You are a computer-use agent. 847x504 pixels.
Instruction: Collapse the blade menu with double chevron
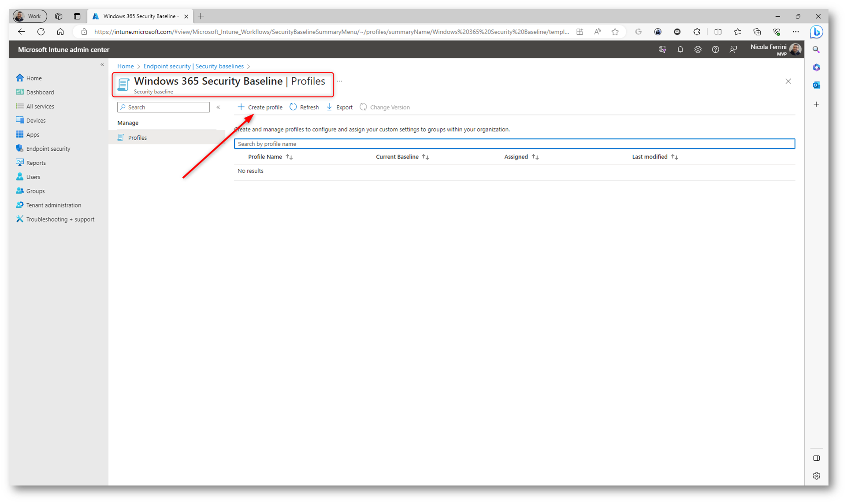pos(218,107)
